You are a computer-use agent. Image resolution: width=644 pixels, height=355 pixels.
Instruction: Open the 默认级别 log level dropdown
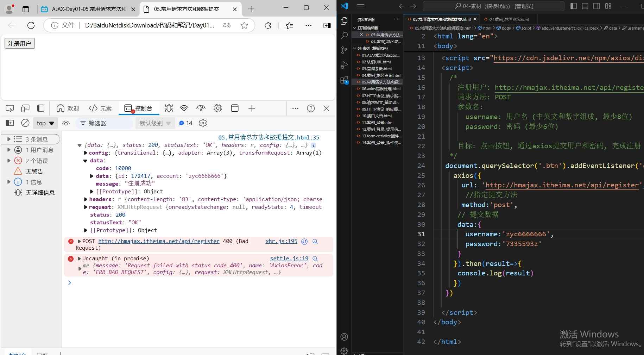coord(155,123)
